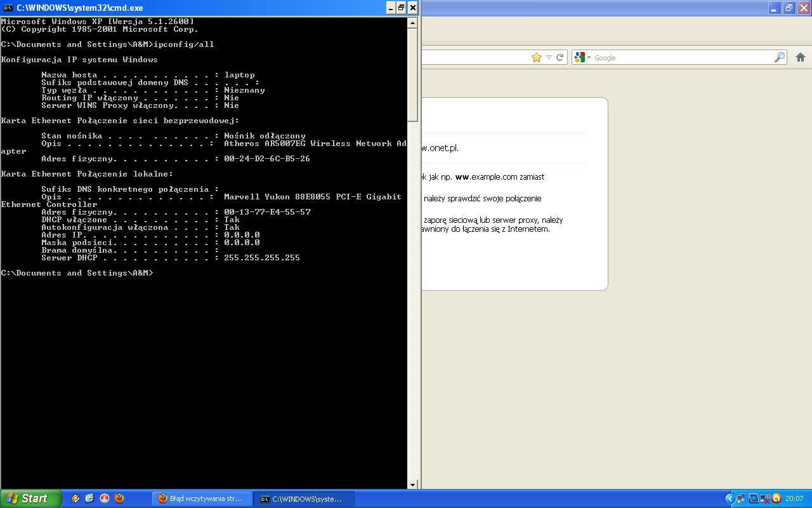Viewport: 812px width, 508px height.
Task: Click the cmd scrollbar up arrow
Action: click(412, 23)
